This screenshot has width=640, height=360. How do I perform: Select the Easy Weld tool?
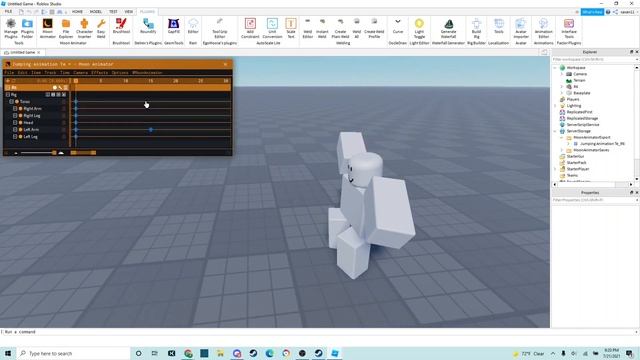coord(101,29)
